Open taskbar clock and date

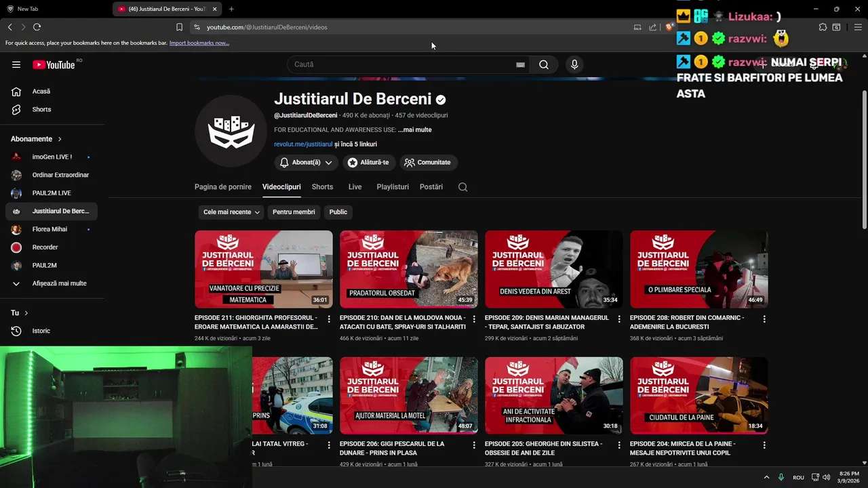849,477
